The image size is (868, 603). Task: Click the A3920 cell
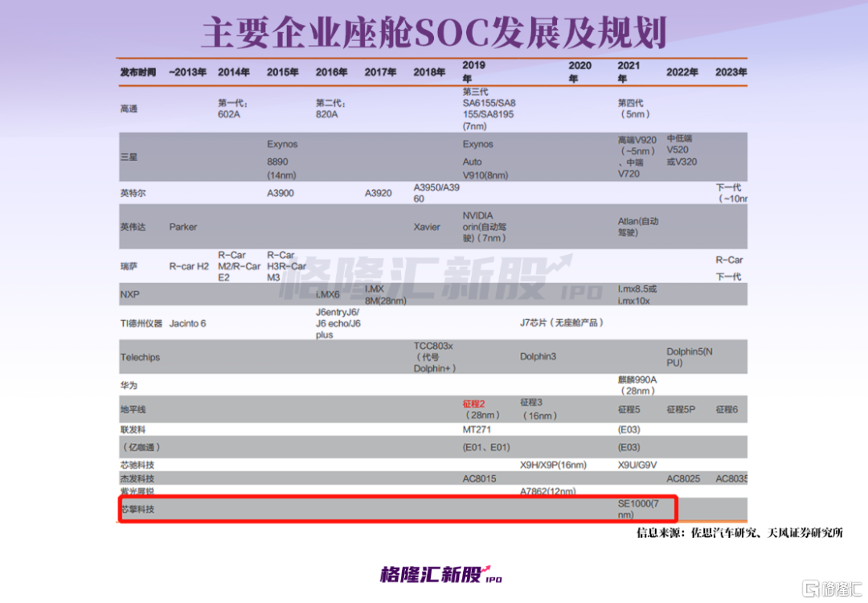(378, 193)
